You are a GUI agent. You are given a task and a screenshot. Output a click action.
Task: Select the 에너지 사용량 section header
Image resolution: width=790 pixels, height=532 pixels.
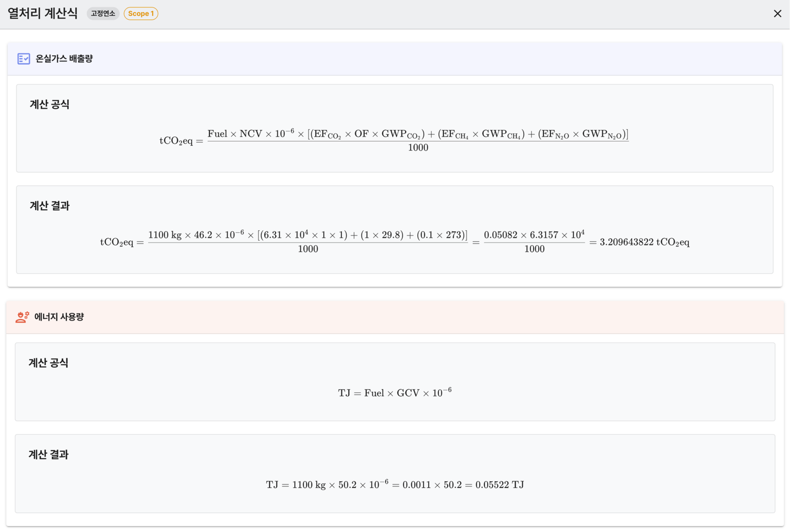(x=59, y=317)
